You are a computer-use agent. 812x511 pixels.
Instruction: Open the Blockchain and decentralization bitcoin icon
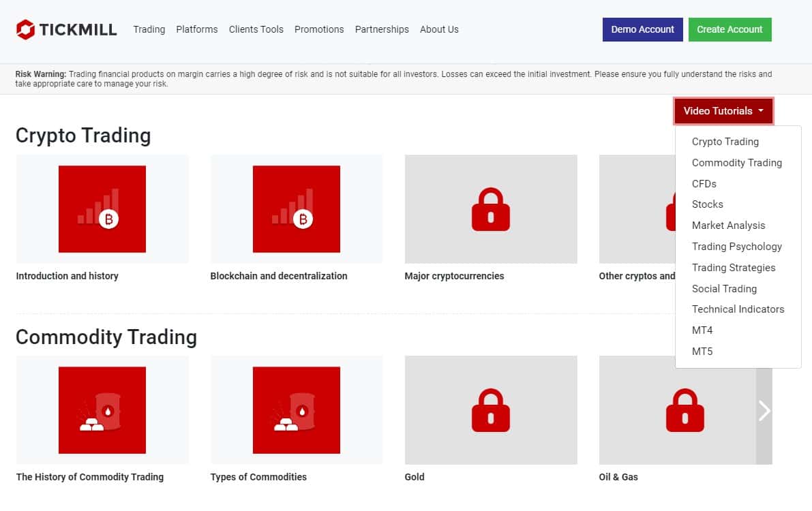(296, 209)
